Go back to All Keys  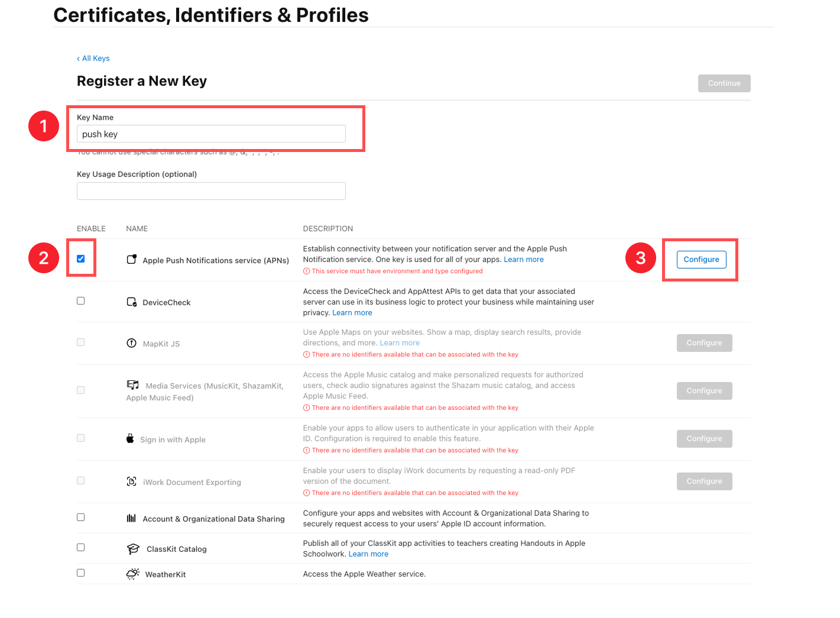(93, 59)
